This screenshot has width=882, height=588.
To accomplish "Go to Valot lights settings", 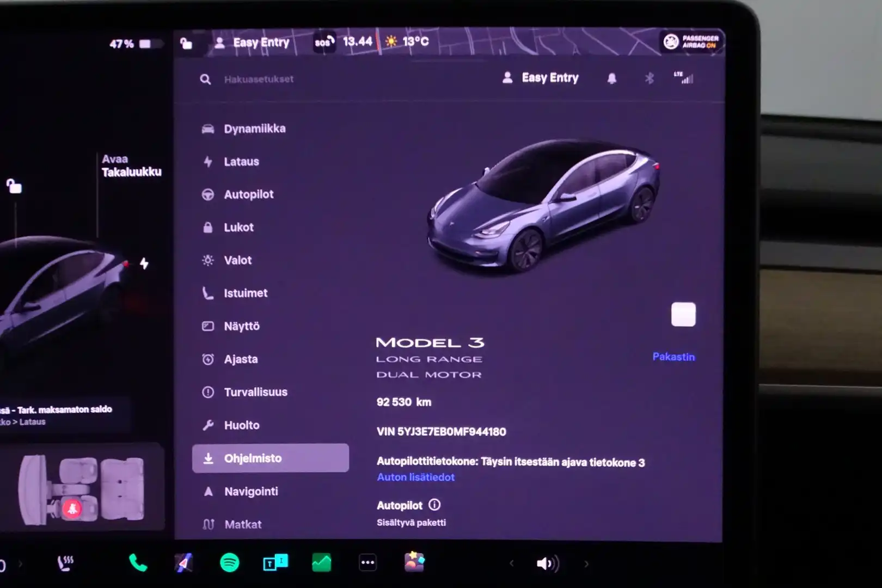I will pos(226,260).
